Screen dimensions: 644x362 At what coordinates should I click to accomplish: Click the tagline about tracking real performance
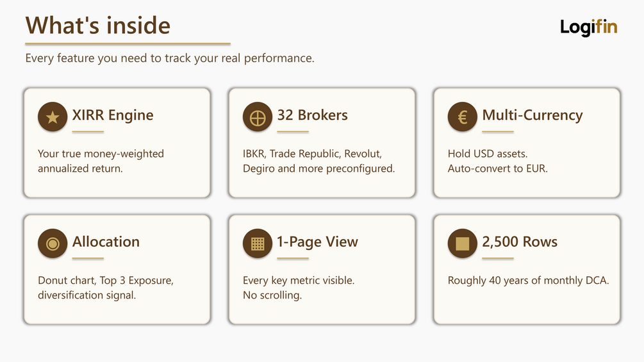coord(170,58)
